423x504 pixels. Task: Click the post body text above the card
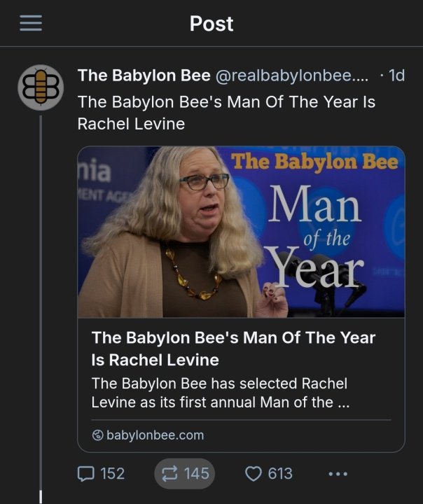click(x=226, y=113)
